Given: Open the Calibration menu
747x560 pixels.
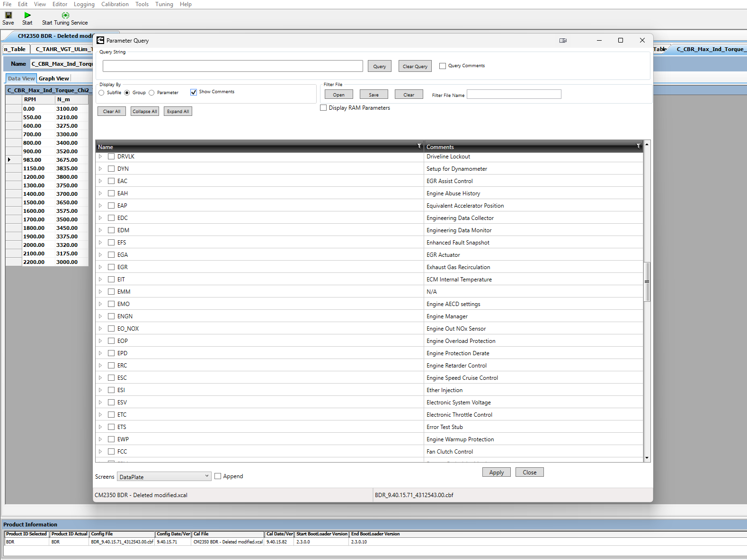Looking at the screenshot, I should [115, 4].
